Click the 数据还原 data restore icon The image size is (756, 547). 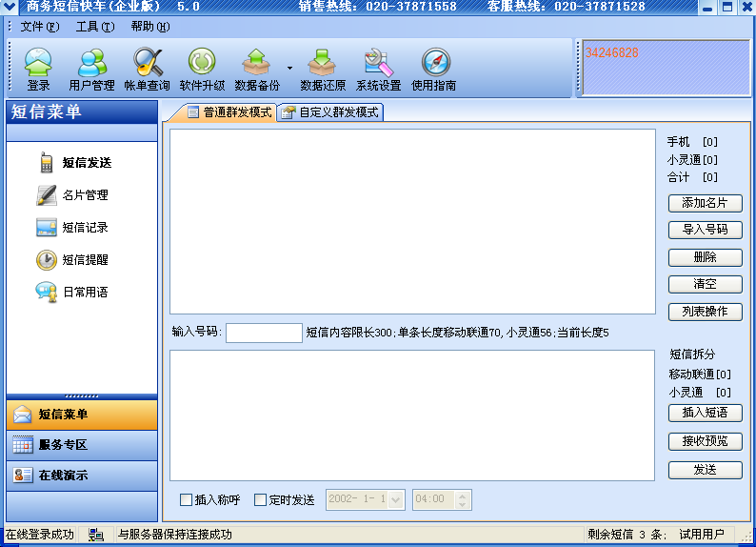point(323,69)
